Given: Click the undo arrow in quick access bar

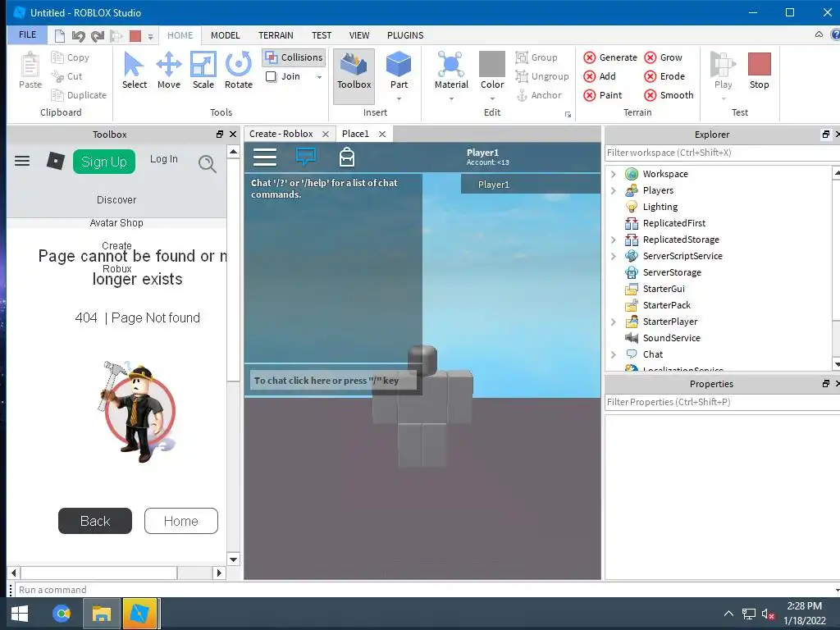Looking at the screenshot, I should [x=78, y=36].
